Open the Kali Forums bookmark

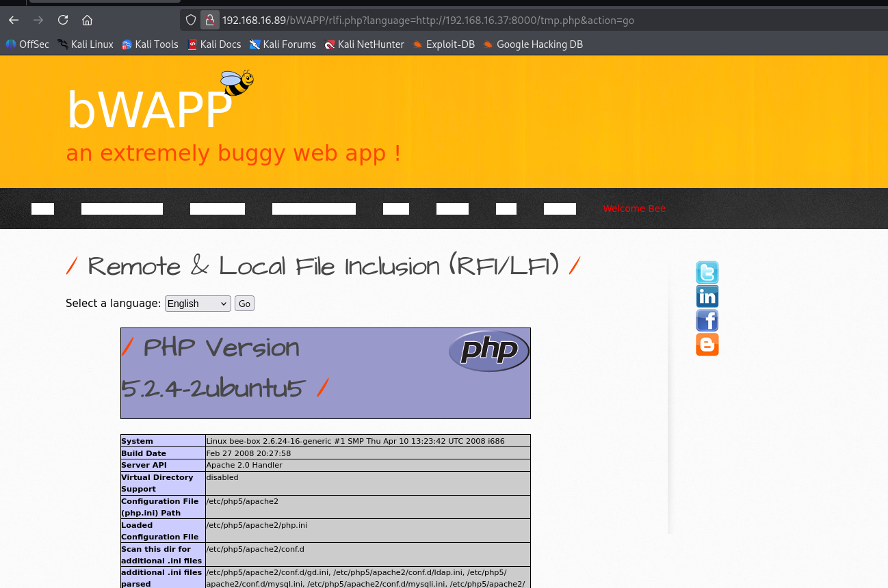point(283,44)
